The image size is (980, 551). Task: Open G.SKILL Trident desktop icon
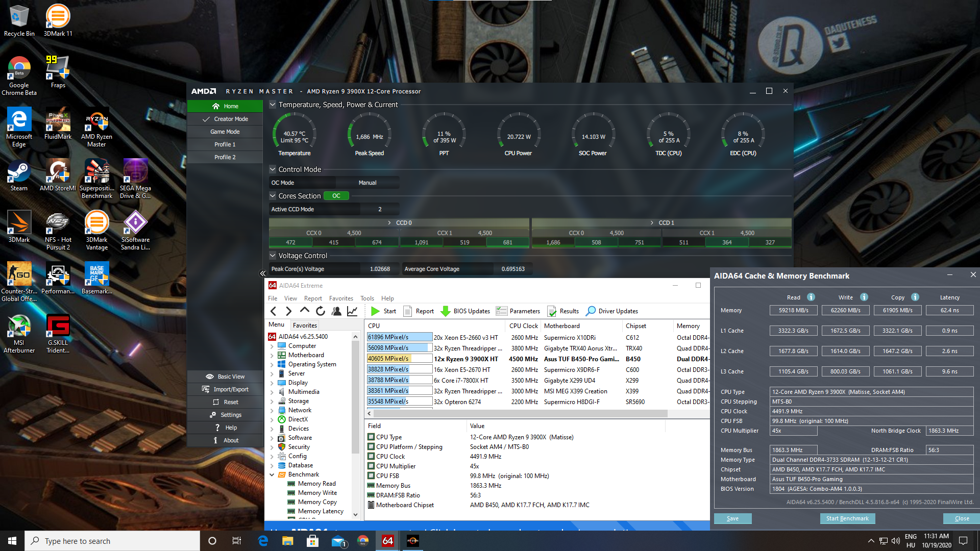[58, 333]
